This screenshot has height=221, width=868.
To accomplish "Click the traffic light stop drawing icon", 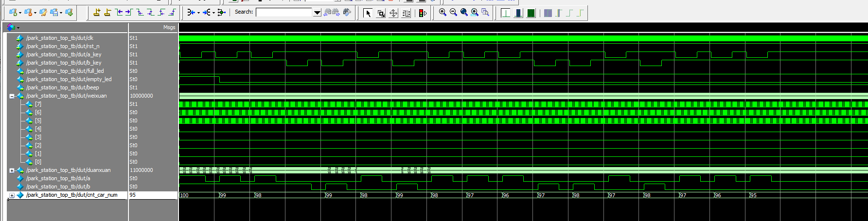I will click(423, 13).
